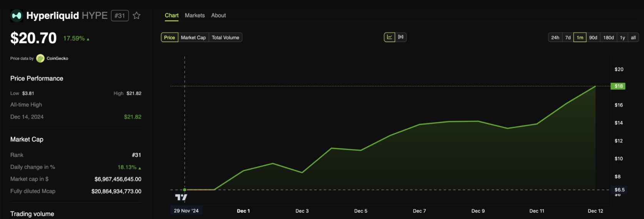644x219 pixels.
Task: Set chart range to all
Action: pyautogui.click(x=633, y=37)
